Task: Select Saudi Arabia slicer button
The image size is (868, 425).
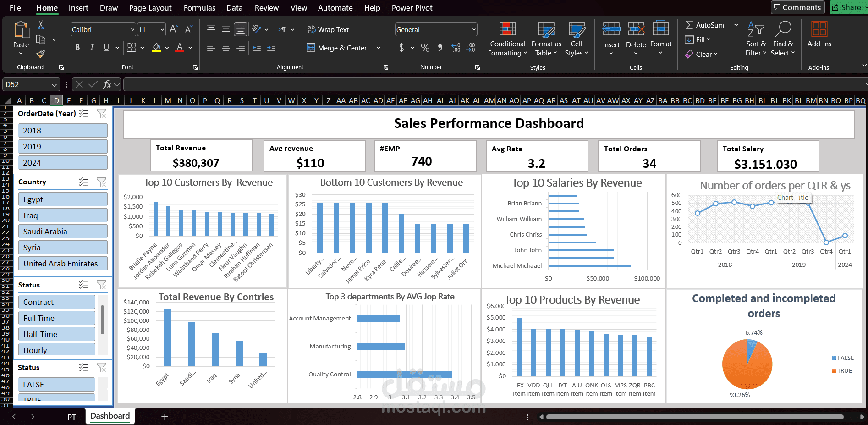Action: 63,232
